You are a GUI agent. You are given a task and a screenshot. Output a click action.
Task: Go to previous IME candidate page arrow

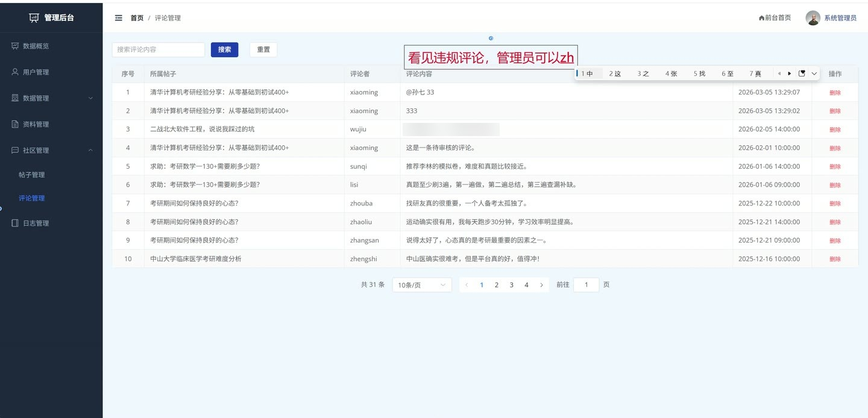pyautogui.click(x=779, y=73)
